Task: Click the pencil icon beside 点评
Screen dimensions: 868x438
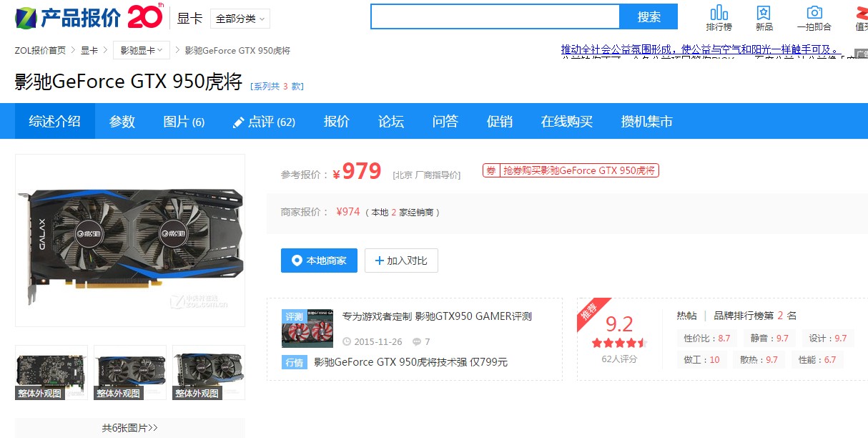Action: click(x=239, y=122)
